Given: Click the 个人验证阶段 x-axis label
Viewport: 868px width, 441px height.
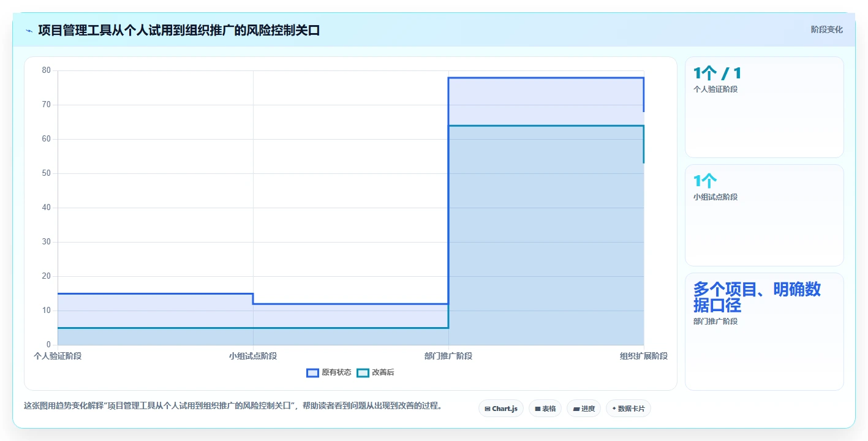Looking at the screenshot, I should [x=58, y=356].
